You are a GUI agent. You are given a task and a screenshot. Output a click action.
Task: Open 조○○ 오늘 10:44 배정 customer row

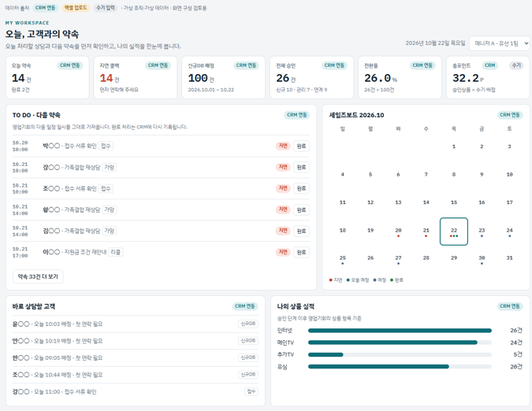135,375
